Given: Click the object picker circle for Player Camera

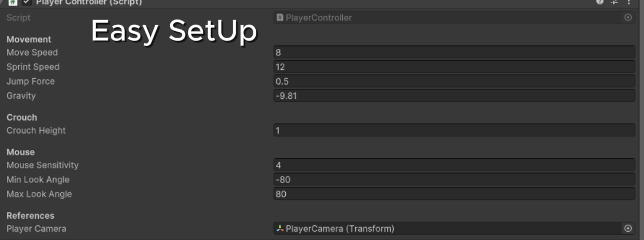Looking at the screenshot, I should (x=628, y=228).
